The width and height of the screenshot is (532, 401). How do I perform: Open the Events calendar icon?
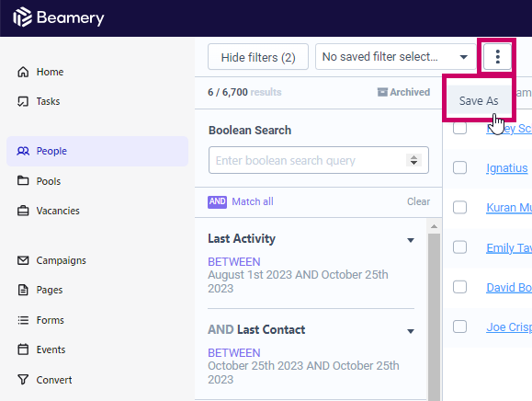23,349
